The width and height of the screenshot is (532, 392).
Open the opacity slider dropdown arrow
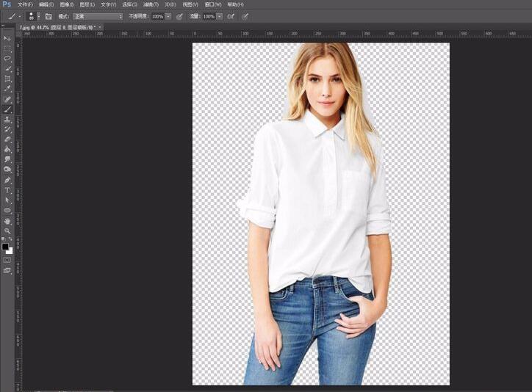pos(168,16)
